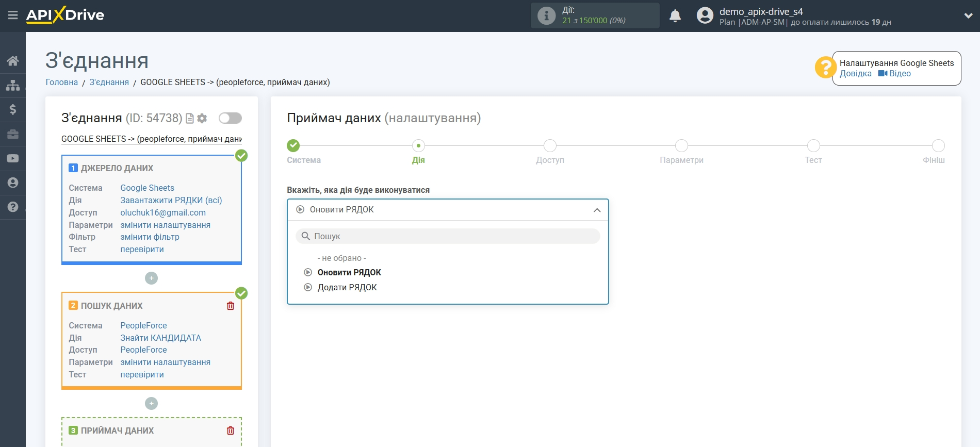This screenshot has width=980, height=447.
Task: Delete the Data Search block (trash icon)
Action: (231, 306)
